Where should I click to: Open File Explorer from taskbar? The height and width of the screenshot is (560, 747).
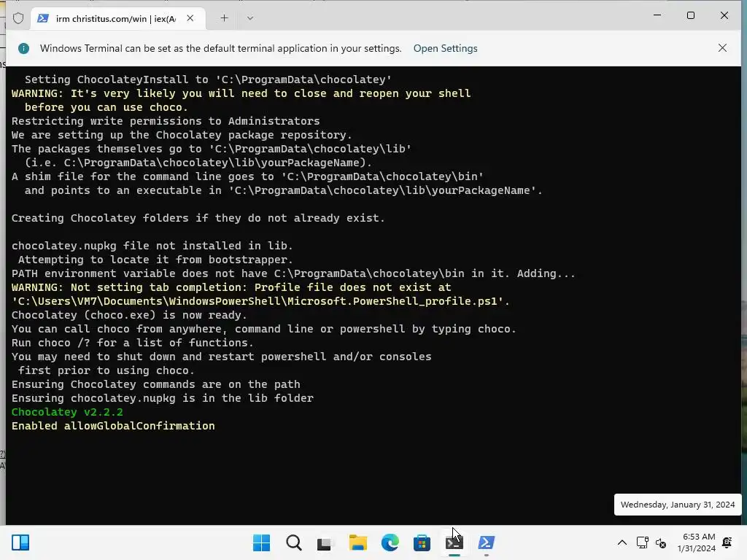click(x=357, y=542)
